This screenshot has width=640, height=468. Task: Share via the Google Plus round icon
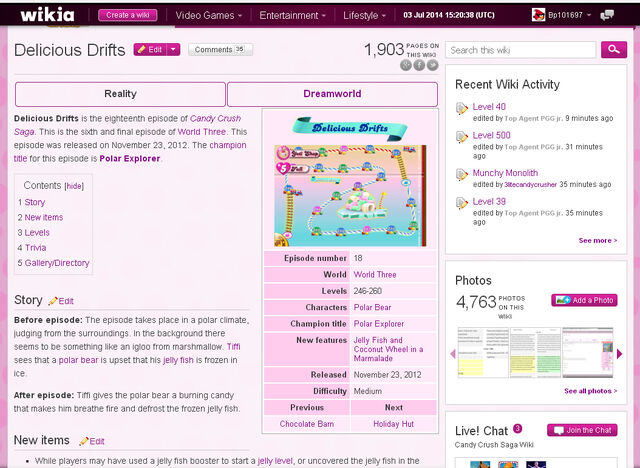pos(406,65)
